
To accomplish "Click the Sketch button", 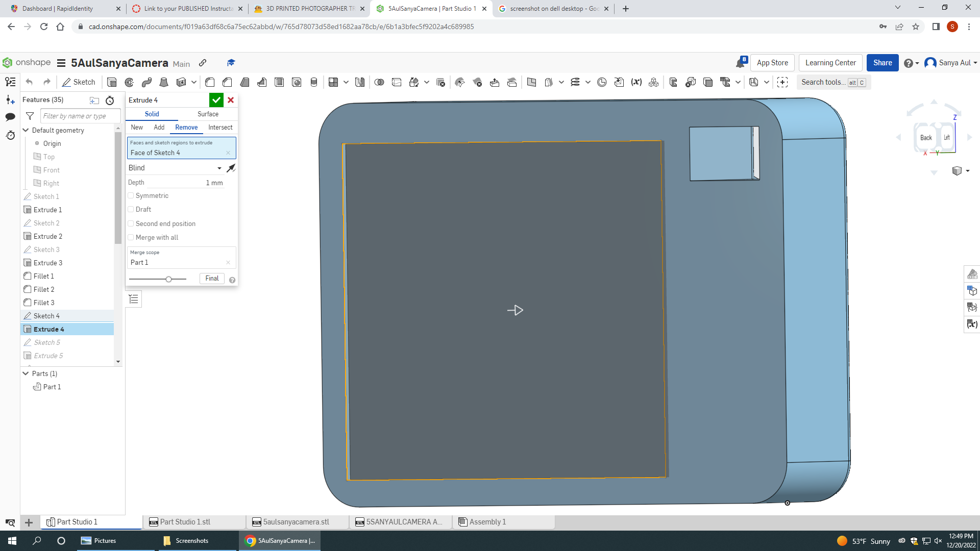I will click(79, 82).
